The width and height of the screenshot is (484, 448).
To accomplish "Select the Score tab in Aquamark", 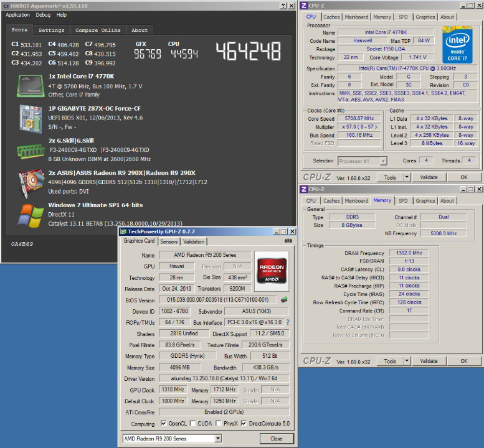I will pos(19,30).
